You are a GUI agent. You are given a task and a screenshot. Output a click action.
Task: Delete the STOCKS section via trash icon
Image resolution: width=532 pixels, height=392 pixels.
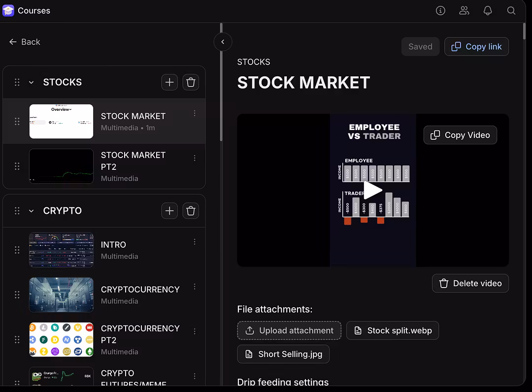coord(191,82)
